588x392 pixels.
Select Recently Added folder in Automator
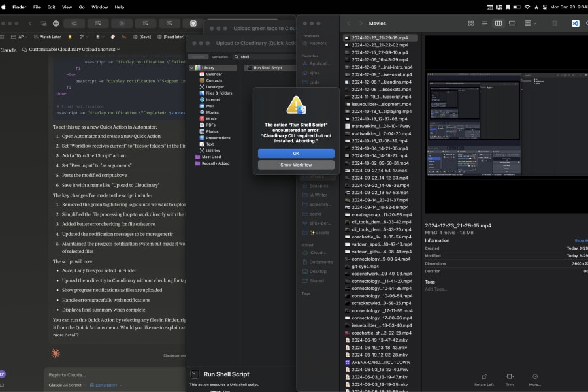(x=215, y=163)
